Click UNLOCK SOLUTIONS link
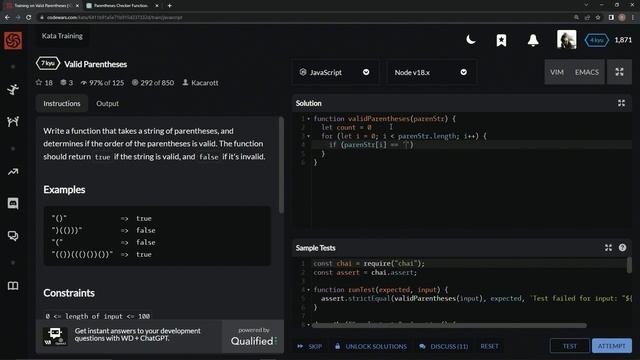The image size is (640, 360). (x=371, y=346)
